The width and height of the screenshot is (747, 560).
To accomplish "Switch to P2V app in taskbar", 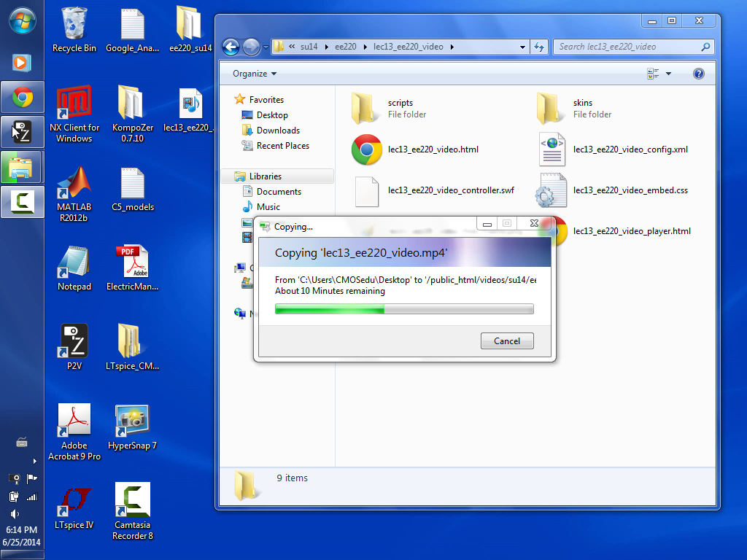I will tap(23, 132).
